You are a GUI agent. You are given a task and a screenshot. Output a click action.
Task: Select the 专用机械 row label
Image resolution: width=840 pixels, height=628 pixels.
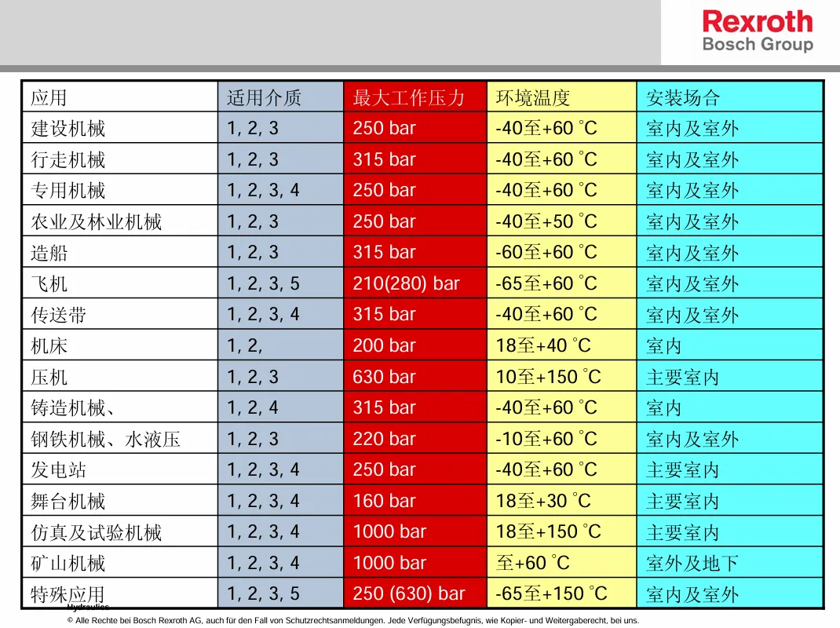[68, 191]
